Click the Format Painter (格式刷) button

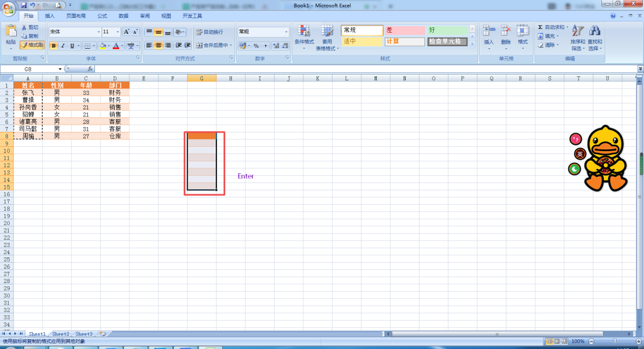[x=32, y=45]
